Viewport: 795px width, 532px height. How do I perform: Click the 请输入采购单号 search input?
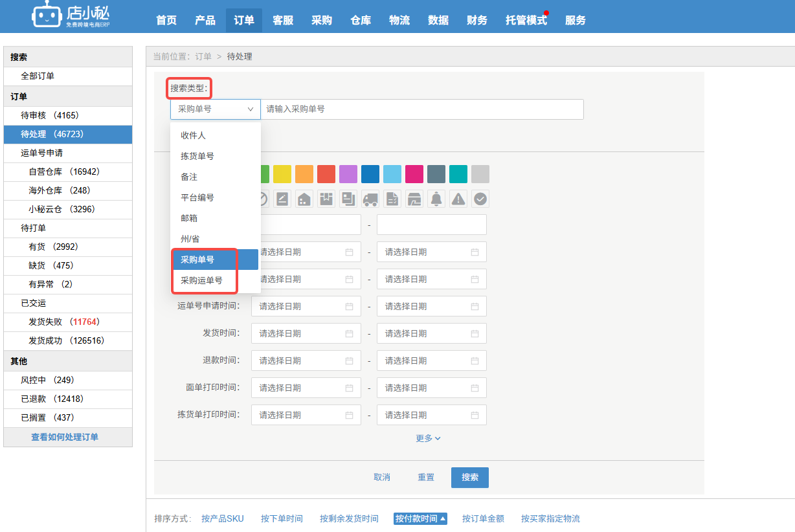point(421,109)
